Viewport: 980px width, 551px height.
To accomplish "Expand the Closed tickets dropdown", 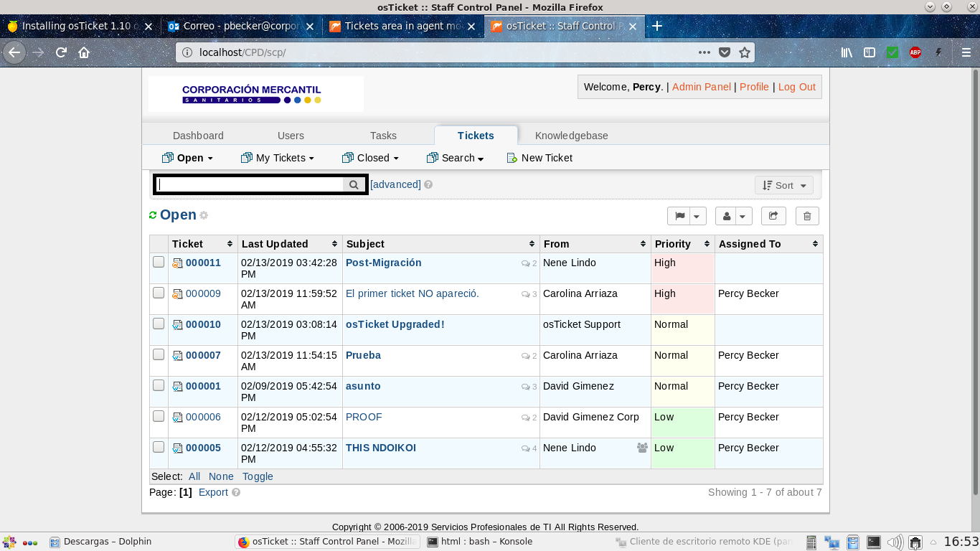I will coord(370,158).
